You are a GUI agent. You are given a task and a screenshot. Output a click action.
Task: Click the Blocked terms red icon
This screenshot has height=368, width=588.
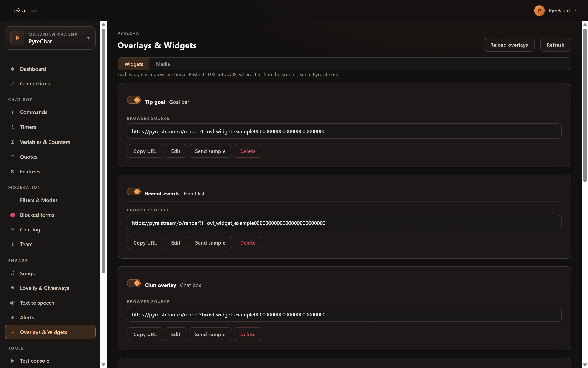click(13, 215)
